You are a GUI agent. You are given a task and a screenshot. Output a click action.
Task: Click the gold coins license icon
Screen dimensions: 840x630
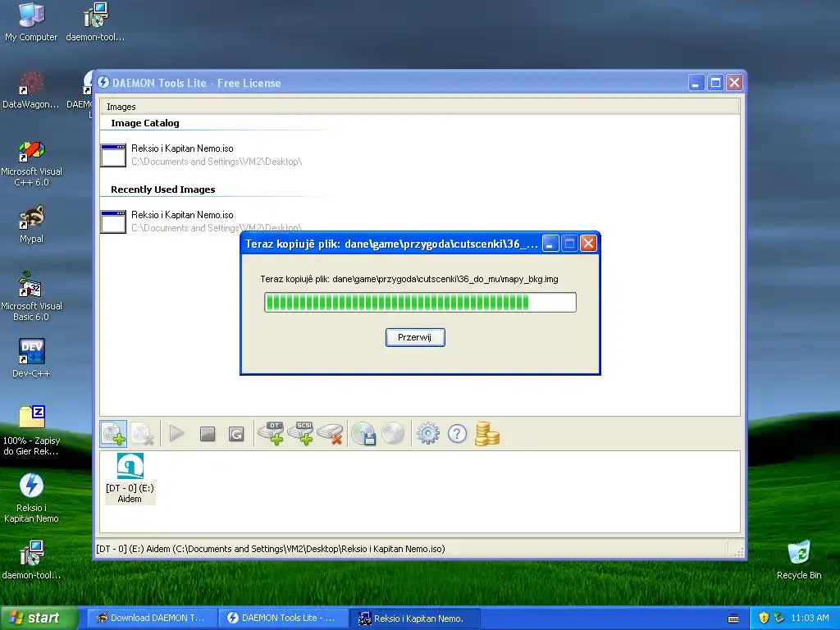(x=487, y=434)
